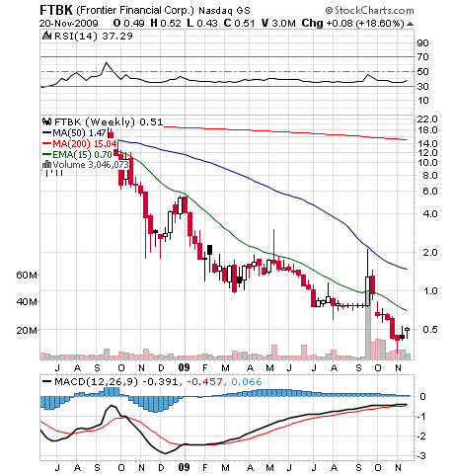The image size is (454, 476).
Task: Click the 60M volume axis label
Action: point(27,275)
